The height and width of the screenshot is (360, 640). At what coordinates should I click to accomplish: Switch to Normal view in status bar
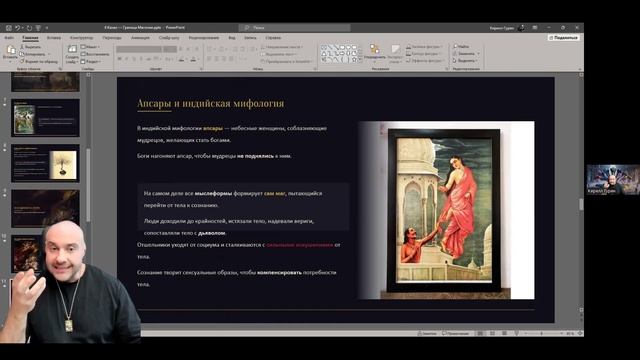click(480, 333)
